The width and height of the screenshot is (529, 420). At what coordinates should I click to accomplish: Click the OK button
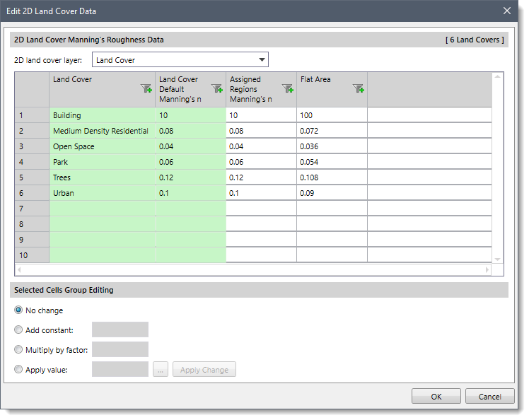436,397
